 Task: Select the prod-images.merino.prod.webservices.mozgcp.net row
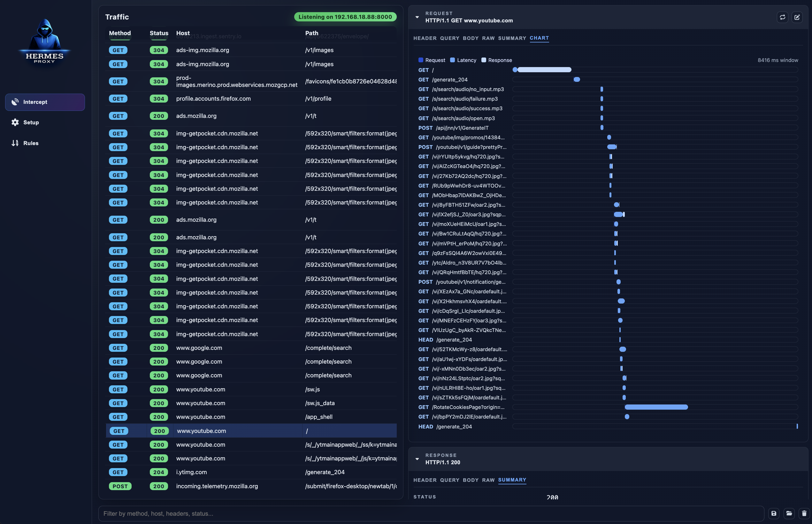coord(251,81)
